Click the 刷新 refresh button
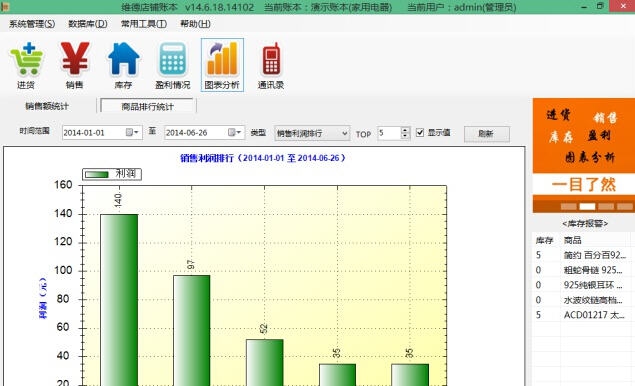Viewport: 635px width, 386px height. [x=486, y=134]
